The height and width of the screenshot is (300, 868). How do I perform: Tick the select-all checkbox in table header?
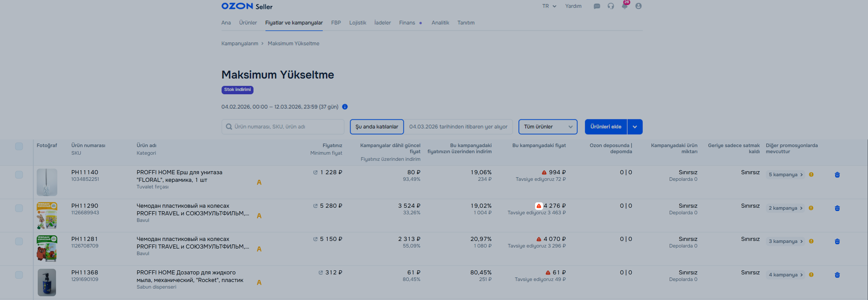tap(19, 146)
